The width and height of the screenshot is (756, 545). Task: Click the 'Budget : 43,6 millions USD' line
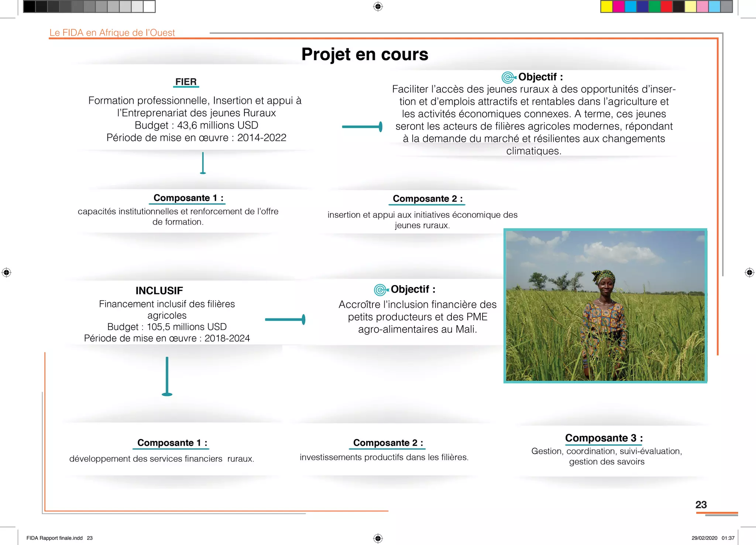pyautogui.click(x=196, y=125)
